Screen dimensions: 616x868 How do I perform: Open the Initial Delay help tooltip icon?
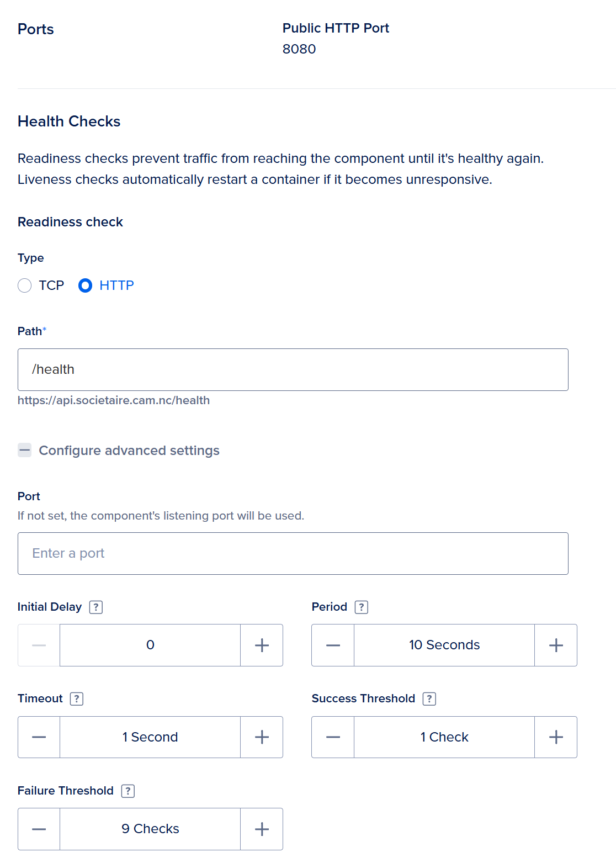coord(96,607)
